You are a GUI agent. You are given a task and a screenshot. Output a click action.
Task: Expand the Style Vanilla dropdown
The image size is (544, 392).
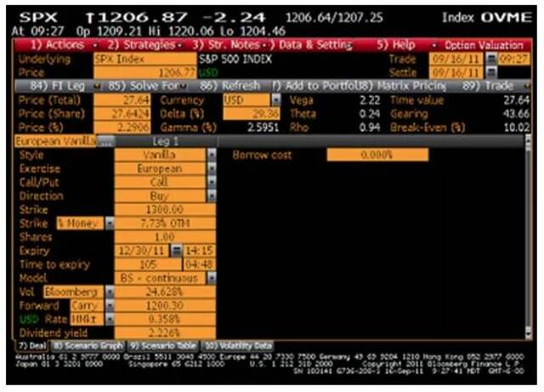211,156
